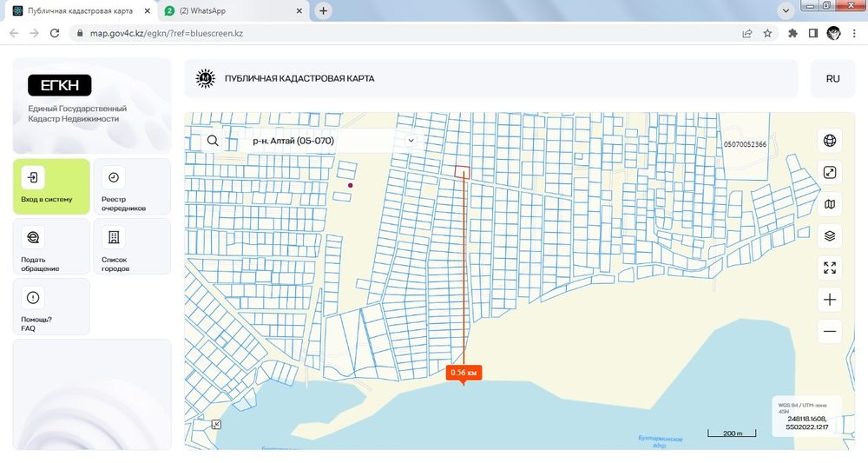The height and width of the screenshot is (463, 868).
Task: Open the Подать обращение tile
Action: 51,247
